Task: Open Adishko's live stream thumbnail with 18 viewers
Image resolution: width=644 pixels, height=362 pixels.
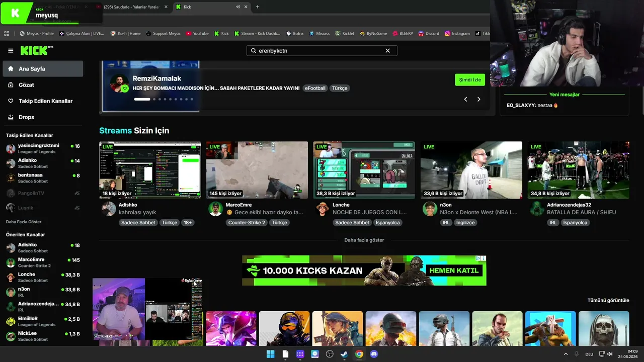Action: (150, 170)
